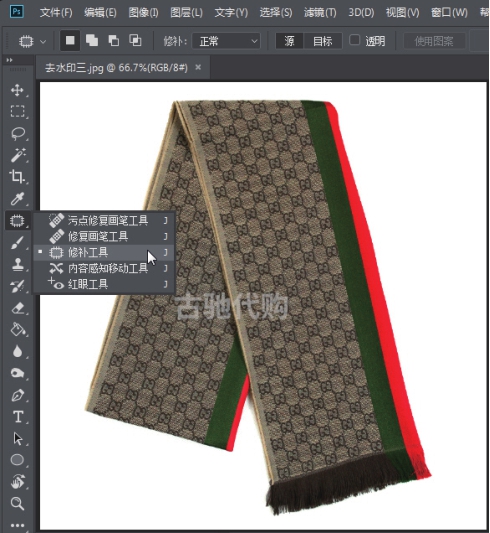Select the Clone Stamp tool
This screenshot has height=533, width=490.
tap(17, 264)
